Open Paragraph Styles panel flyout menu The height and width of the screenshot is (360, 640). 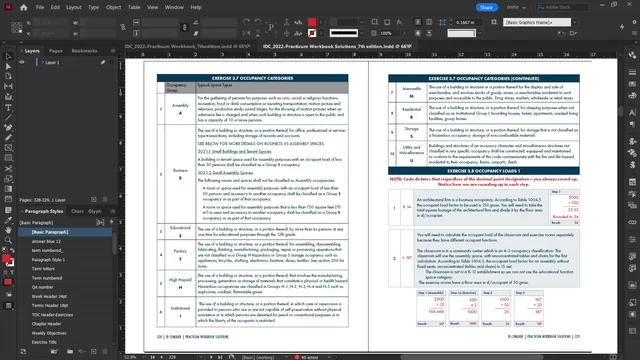[113, 211]
